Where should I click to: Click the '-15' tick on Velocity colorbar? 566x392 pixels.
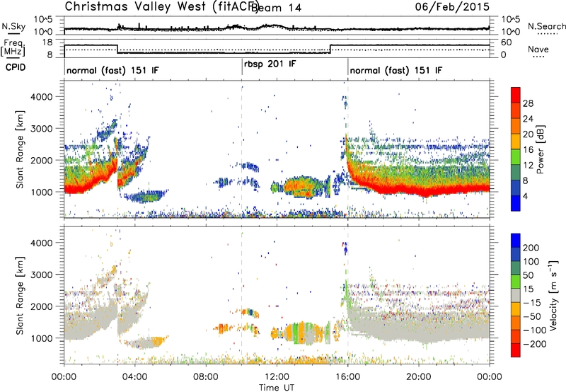[532, 303]
